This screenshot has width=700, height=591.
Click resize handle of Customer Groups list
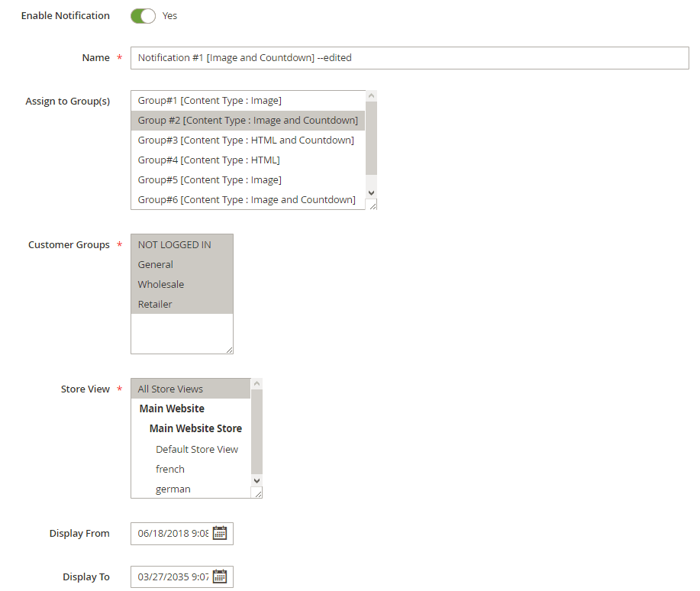coord(229,350)
